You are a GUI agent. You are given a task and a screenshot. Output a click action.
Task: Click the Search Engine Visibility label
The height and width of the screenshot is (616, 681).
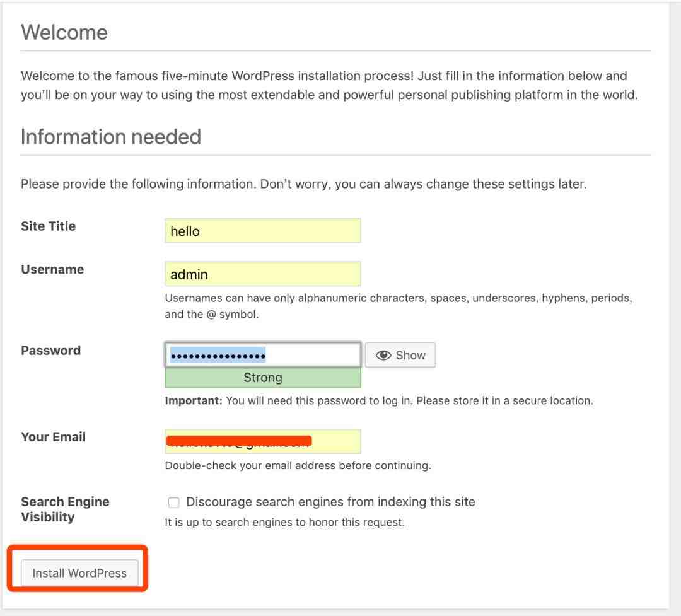65,509
